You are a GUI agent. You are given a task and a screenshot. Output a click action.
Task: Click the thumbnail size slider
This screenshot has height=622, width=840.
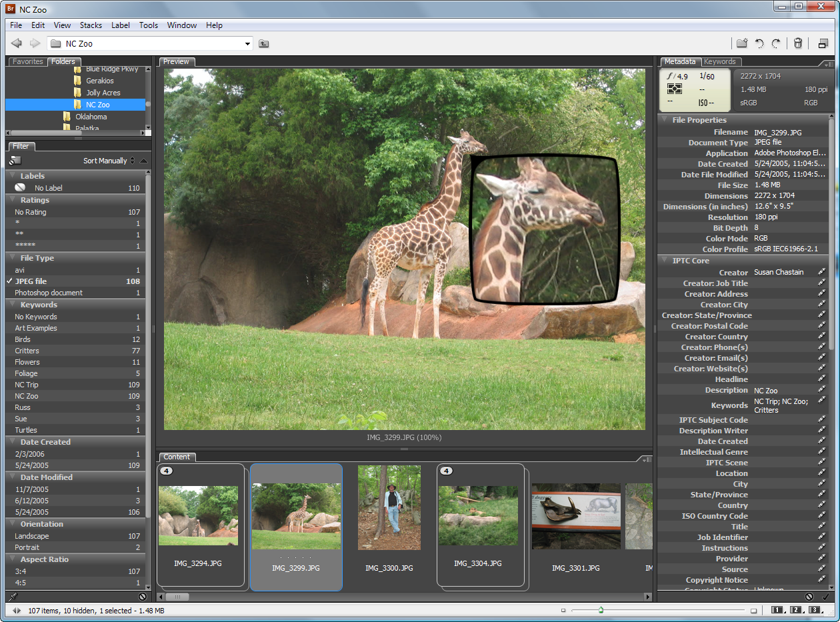tap(601, 610)
